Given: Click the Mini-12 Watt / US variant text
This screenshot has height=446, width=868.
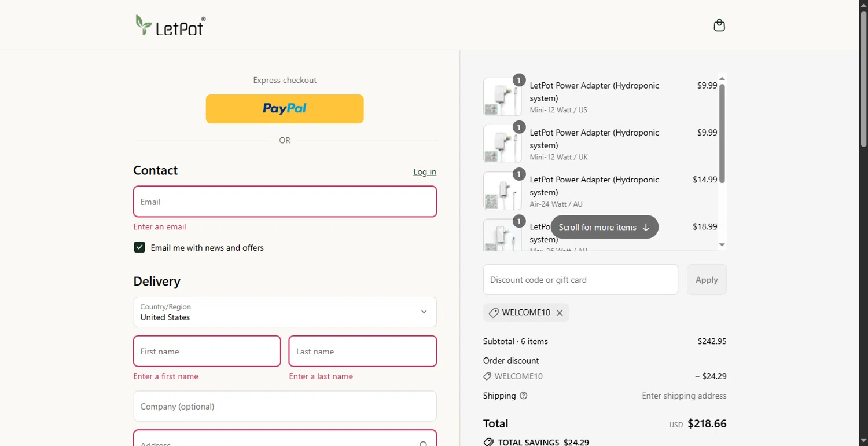Looking at the screenshot, I should point(558,110).
